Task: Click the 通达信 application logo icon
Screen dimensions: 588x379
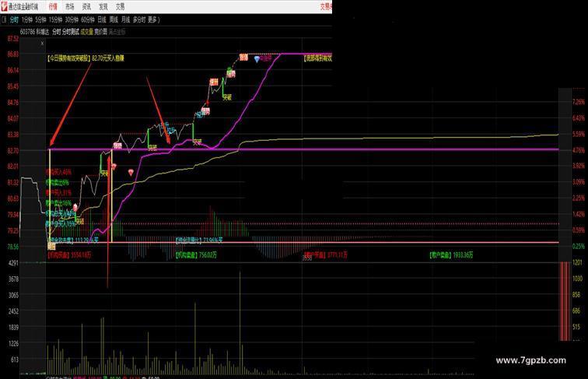Action: [x=4, y=6]
